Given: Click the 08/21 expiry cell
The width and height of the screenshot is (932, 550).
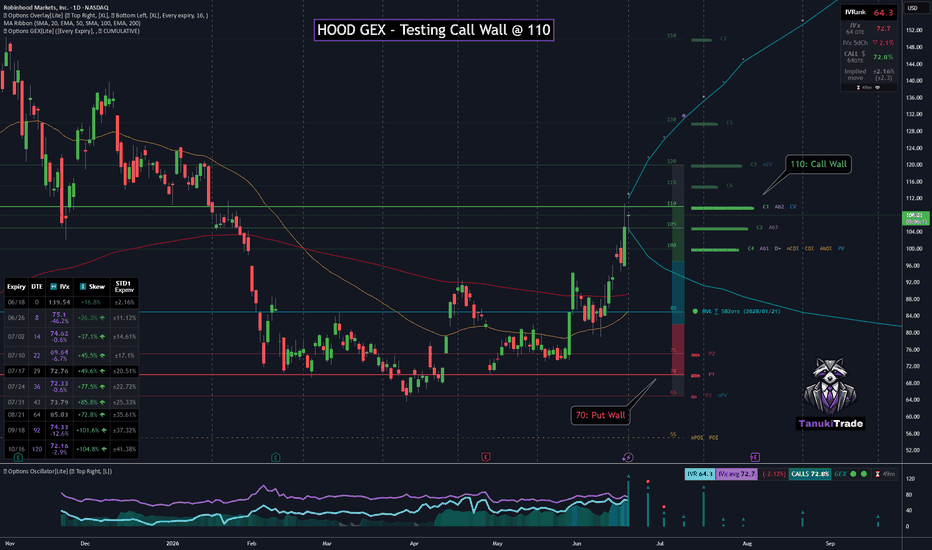Looking at the screenshot, I should pos(16,414).
